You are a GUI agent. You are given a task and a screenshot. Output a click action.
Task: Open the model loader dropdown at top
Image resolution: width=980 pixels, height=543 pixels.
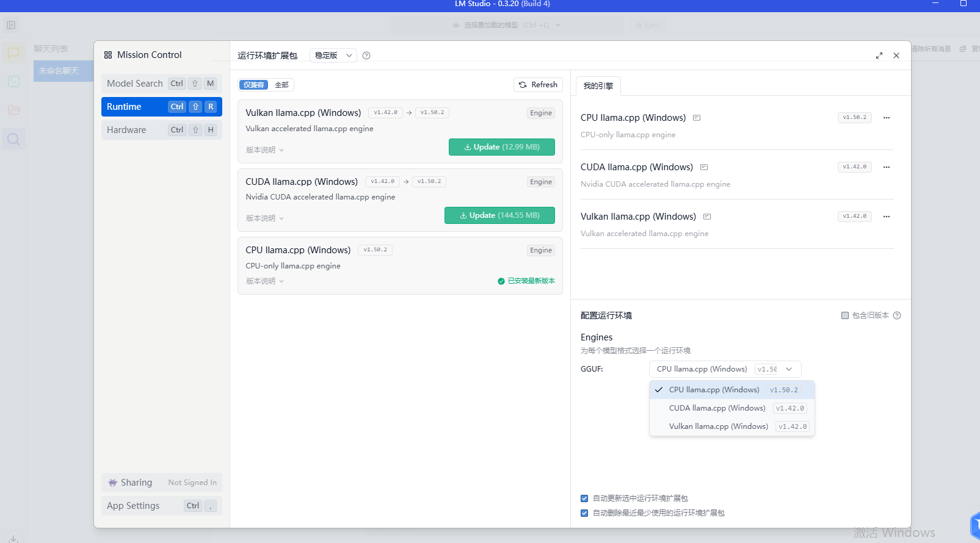507,25
